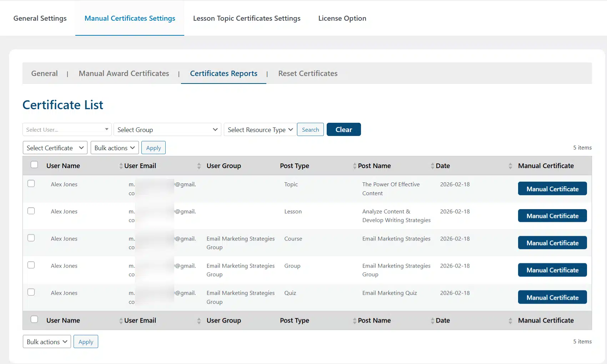The height and width of the screenshot is (364, 607).
Task: Open the Select Certificate dropdown
Action: point(55,148)
